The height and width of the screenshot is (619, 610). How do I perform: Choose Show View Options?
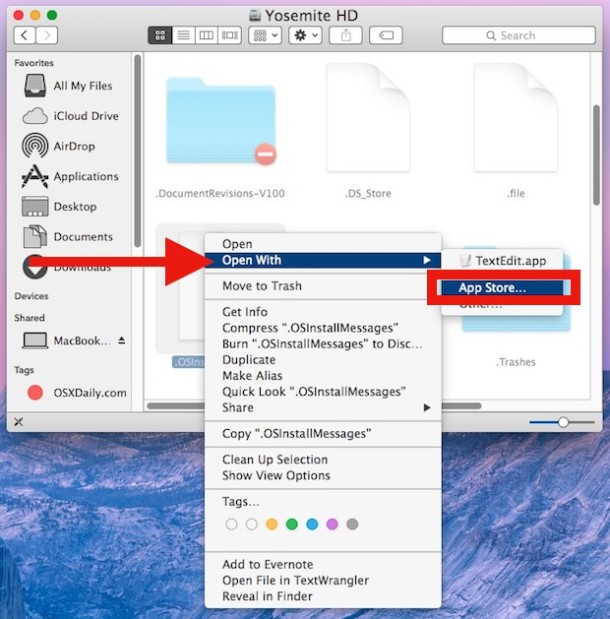pyautogui.click(x=323, y=475)
